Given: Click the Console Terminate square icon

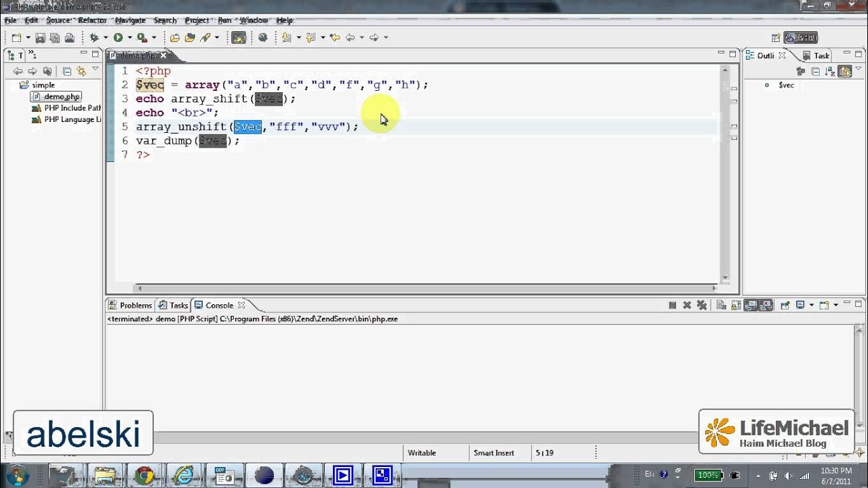Looking at the screenshot, I should [672, 306].
